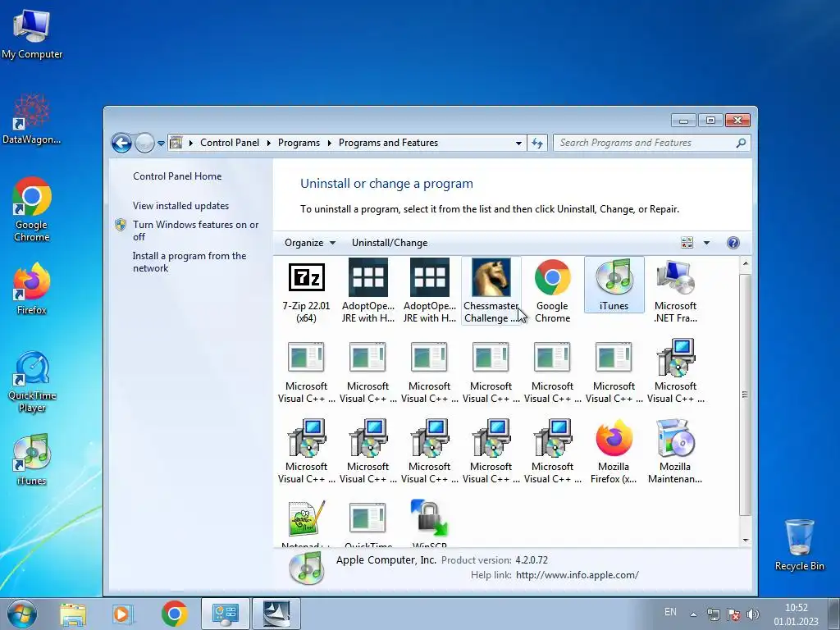Select DataWagon desktop shortcut
Image resolution: width=840 pixels, height=630 pixels.
point(32,119)
